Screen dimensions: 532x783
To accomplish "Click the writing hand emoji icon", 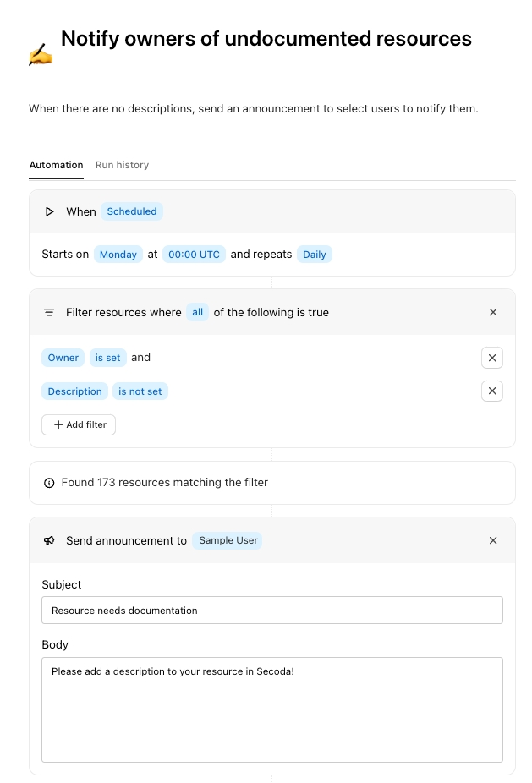I will pos(41,56).
